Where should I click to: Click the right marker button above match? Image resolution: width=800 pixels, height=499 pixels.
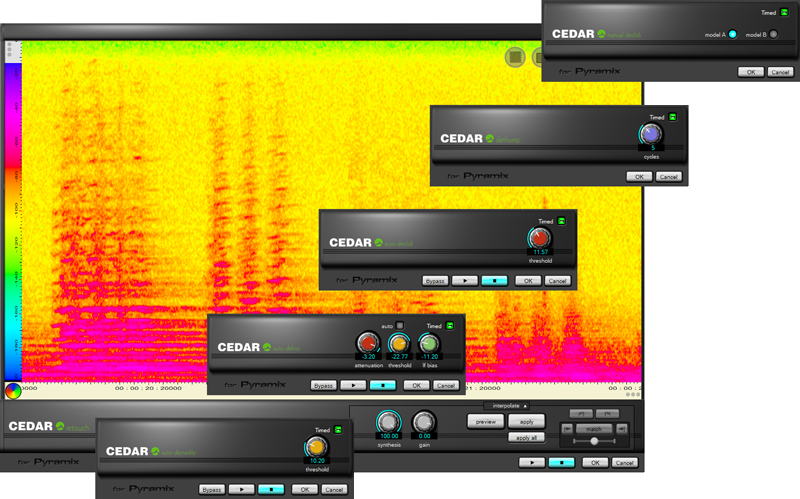tap(607, 413)
